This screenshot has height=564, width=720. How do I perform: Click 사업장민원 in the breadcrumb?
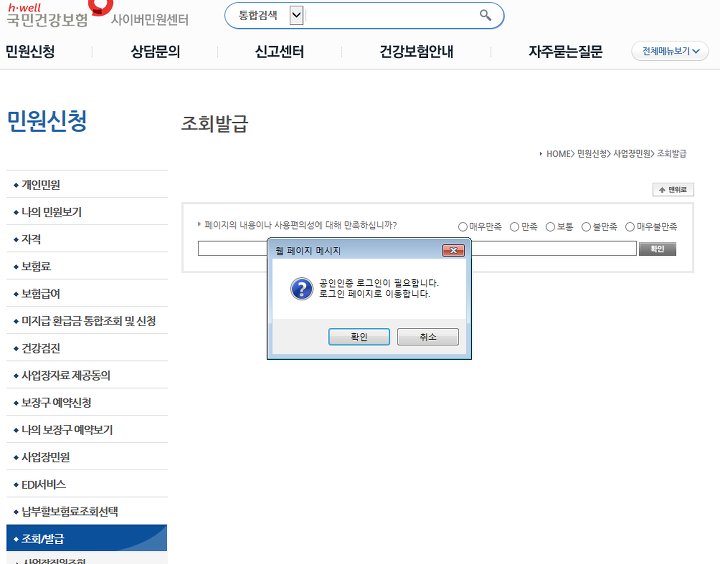click(x=632, y=154)
